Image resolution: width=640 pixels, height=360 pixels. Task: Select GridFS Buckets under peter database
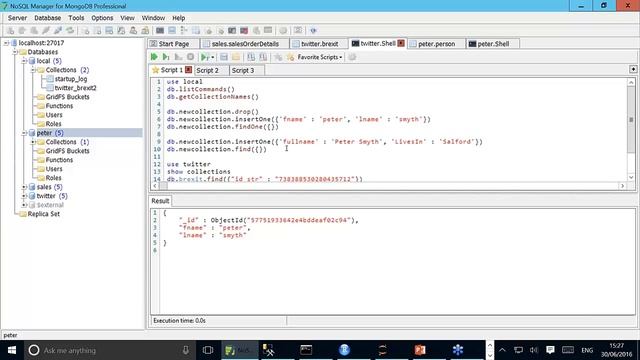pyautogui.click(x=67, y=151)
